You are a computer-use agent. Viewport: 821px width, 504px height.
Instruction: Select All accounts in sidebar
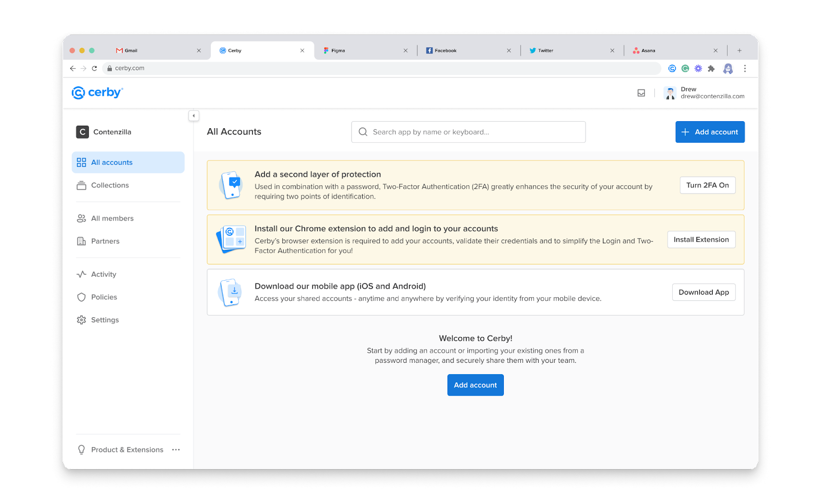128,162
